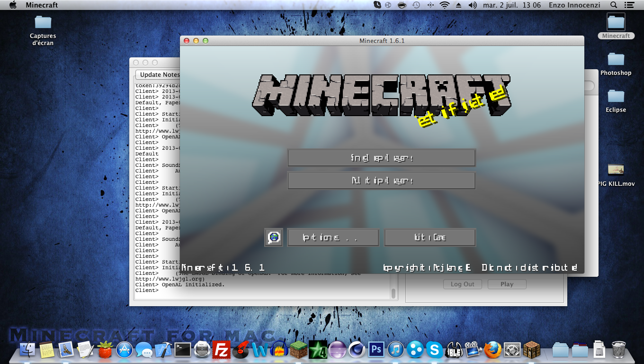The width and height of the screenshot is (644, 364).
Task: Open Skype from the dock
Action: [434, 350]
